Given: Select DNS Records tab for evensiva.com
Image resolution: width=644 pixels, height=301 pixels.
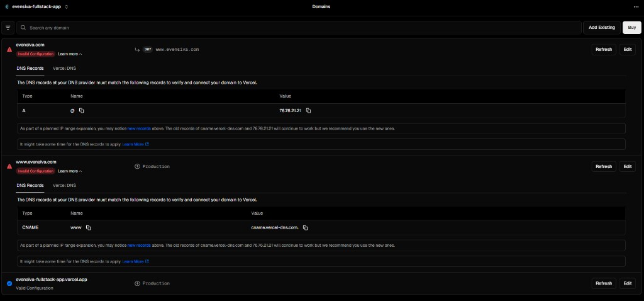Looking at the screenshot, I should click(x=30, y=68).
